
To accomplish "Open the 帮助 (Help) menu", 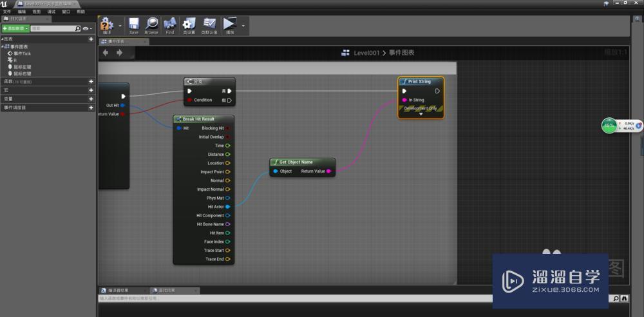I will (x=81, y=12).
